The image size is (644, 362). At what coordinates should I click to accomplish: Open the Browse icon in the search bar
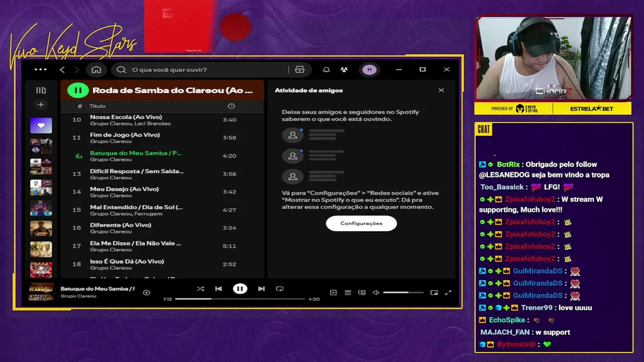click(x=300, y=69)
